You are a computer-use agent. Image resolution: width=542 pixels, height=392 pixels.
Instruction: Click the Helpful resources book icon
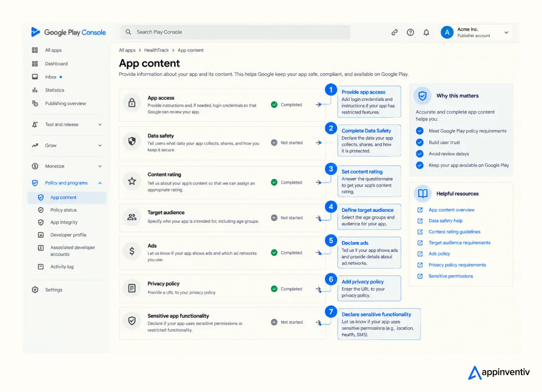pos(423,194)
